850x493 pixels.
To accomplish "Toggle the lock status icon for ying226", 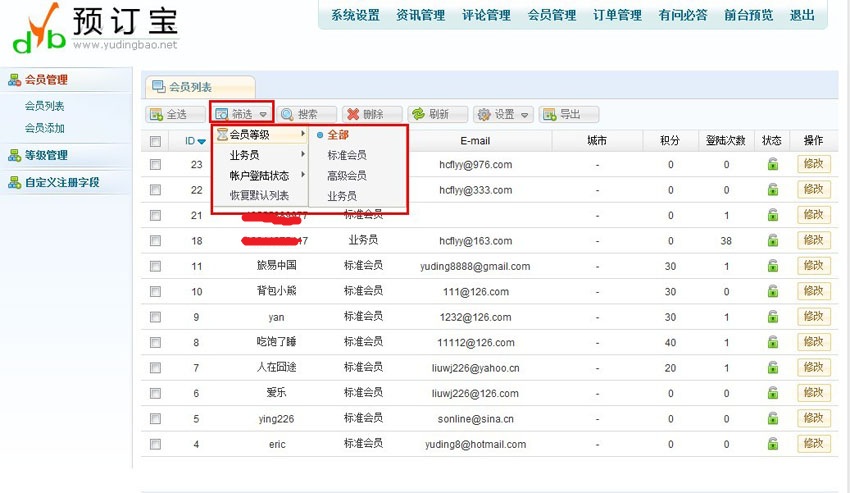I will click(x=772, y=419).
